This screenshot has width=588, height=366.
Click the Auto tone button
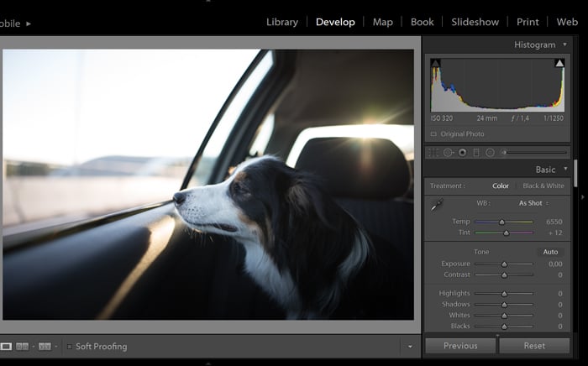click(x=550, y=252)
